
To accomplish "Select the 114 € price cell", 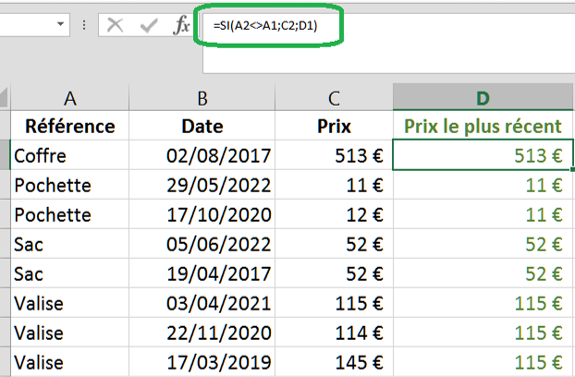I will (334, 333).
